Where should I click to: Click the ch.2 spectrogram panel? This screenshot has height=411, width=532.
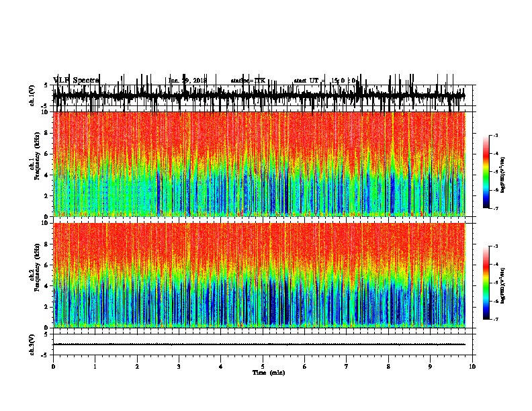(259, 275)
